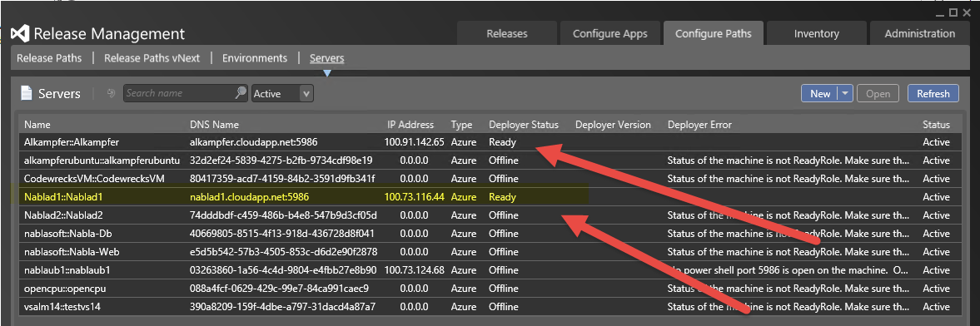Viewport: 980px width, 326px height.
Task: Click the Open button
Action: 878,94
